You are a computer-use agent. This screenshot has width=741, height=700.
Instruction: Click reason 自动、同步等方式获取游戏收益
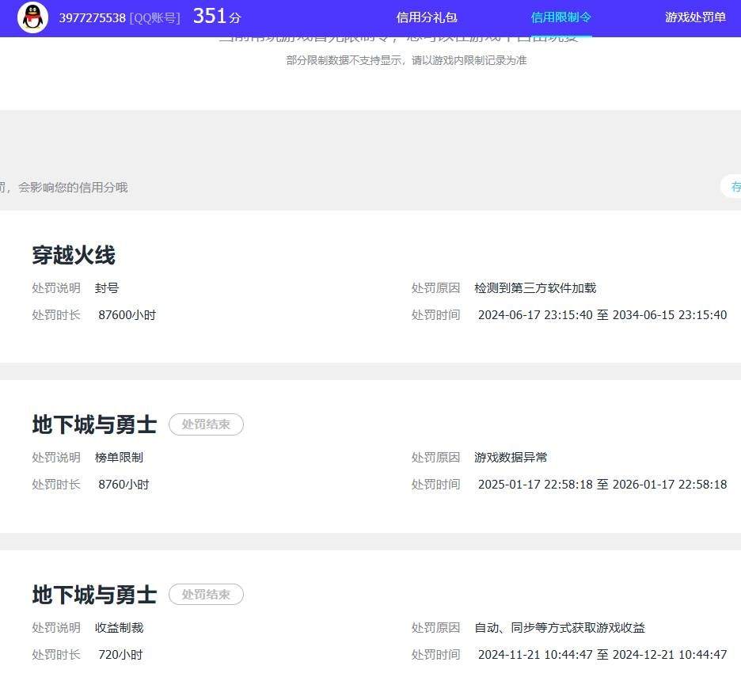pyautogui.click(x=560, y=628)
